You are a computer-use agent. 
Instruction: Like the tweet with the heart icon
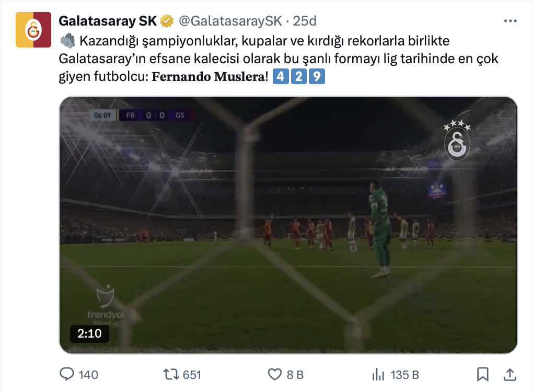[275, 374]
